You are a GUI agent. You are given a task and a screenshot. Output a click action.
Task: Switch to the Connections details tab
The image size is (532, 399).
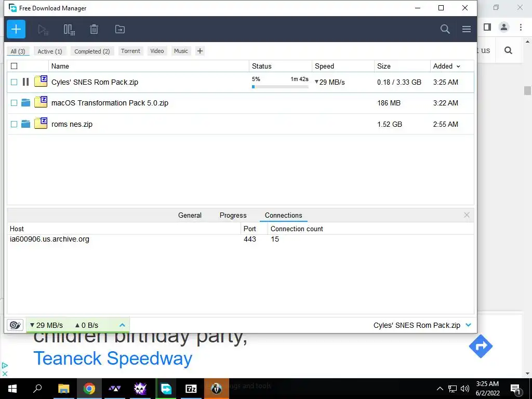(283, 215)
